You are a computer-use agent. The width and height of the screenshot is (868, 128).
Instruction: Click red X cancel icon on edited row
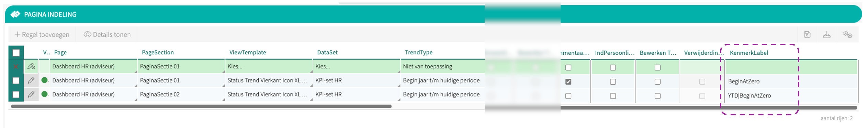click(x=16, y=66)
